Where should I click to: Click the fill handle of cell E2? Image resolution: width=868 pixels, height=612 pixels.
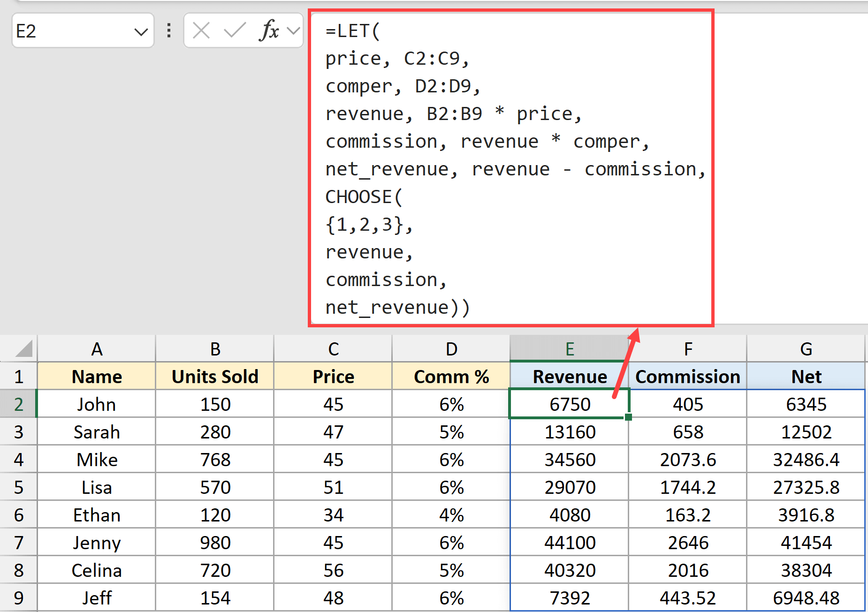point(628,417)
